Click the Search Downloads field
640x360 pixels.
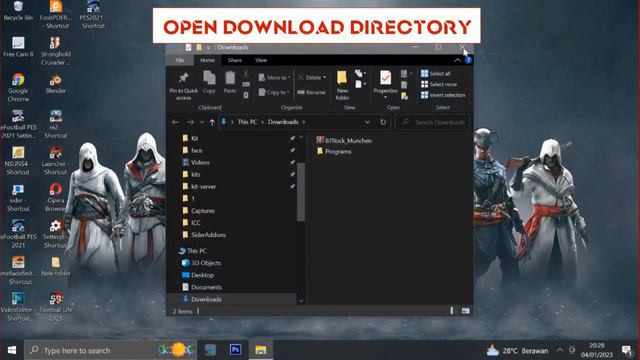tap(433, 122)
